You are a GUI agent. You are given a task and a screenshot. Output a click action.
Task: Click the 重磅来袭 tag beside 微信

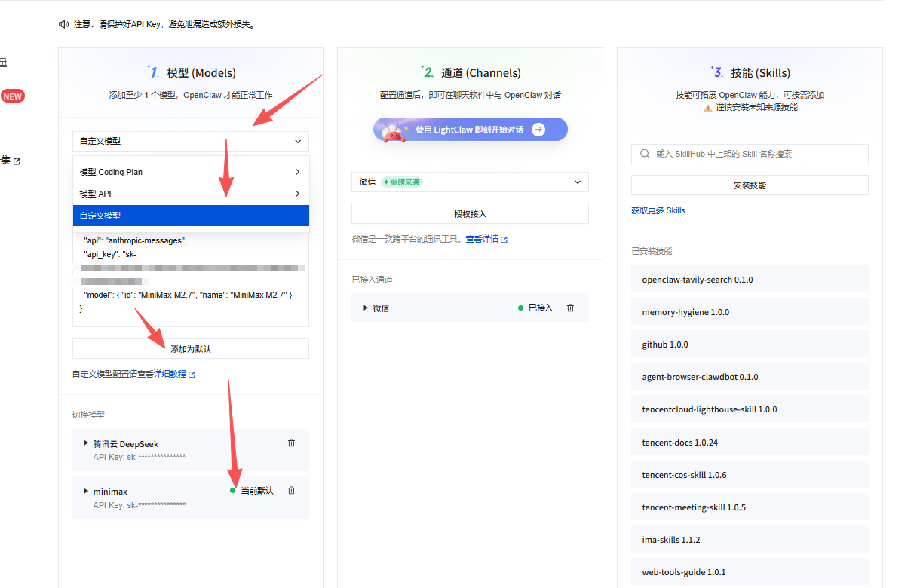point(401,182)
